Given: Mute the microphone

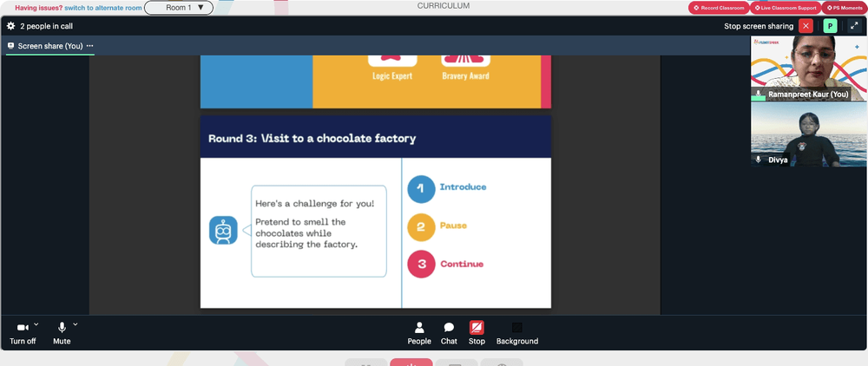Looking at the screenshot, I should pyautogui.click(x=62, y=334).
